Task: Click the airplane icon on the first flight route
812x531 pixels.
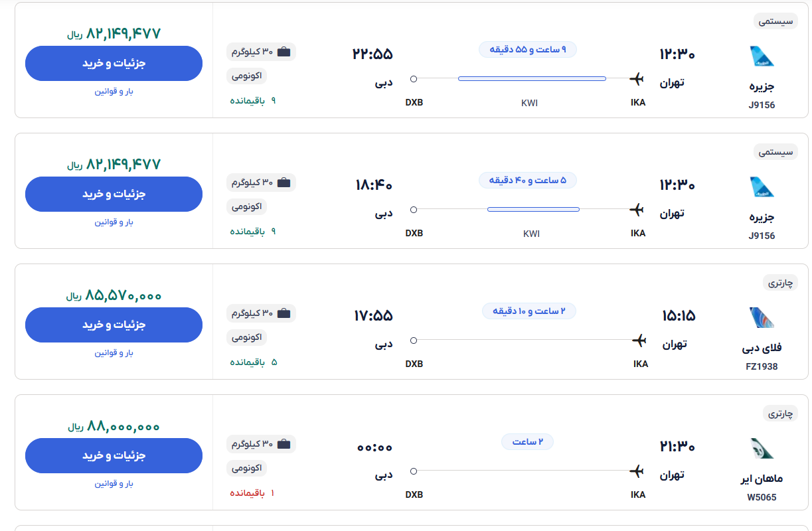Action: point(637,79)
